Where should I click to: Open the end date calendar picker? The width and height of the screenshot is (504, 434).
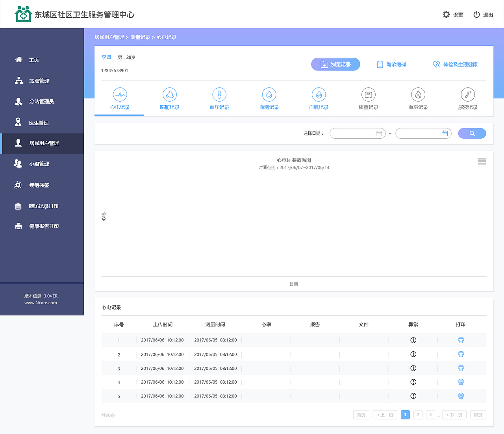(x=445, y=133)
